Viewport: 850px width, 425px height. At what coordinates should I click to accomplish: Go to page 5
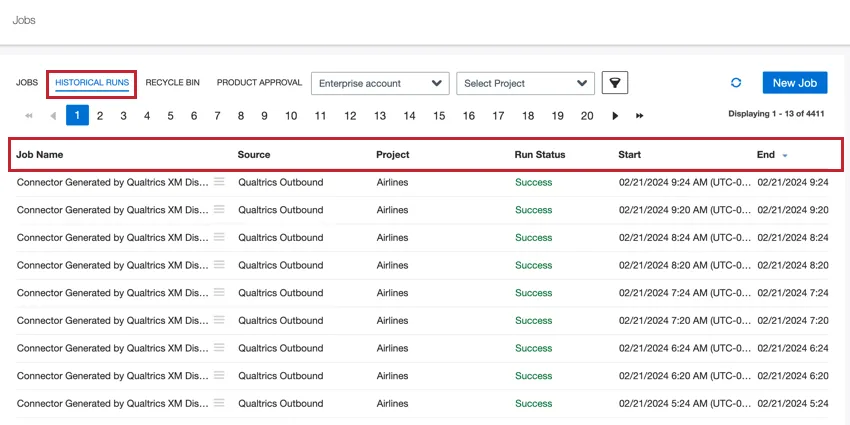click(x=170, y=116)
